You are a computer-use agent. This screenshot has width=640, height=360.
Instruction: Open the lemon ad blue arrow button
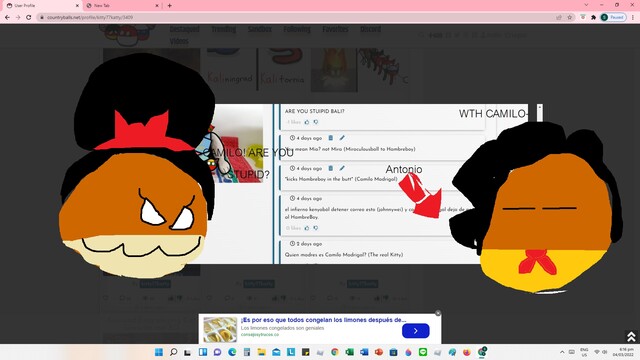tap(416, 331)
